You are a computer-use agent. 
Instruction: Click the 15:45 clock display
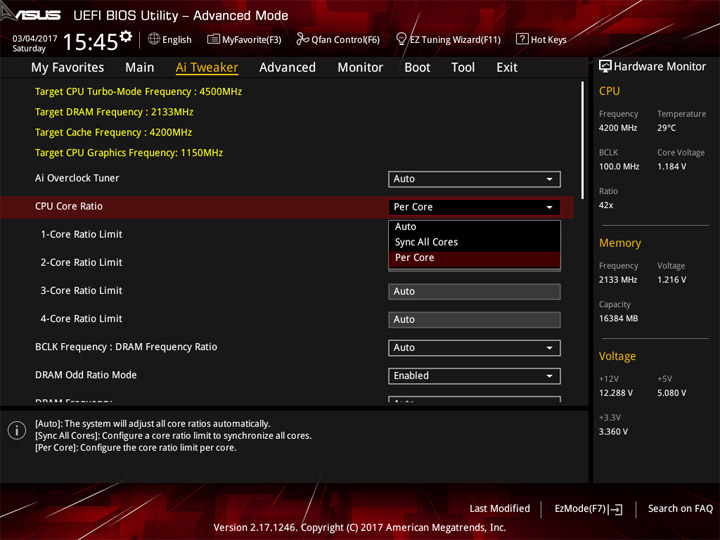[90, 42]
